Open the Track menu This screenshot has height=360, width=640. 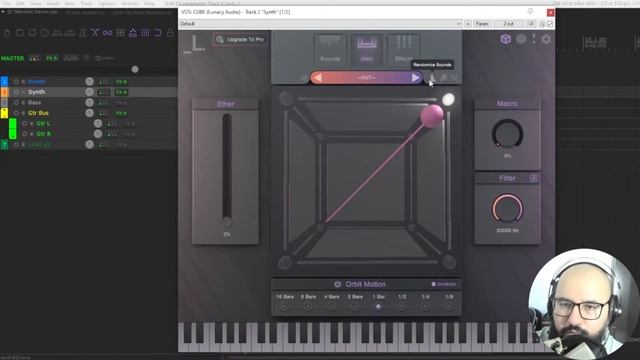pos(87,3)
